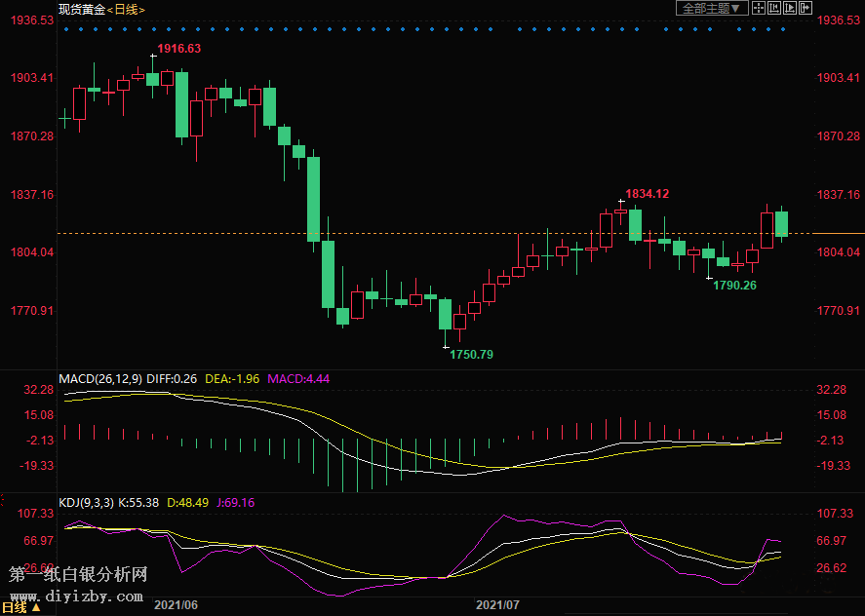Click the 2021/07 date marker on timeline
This screenshot has width=865, height=616.
[x=497, y=605]
